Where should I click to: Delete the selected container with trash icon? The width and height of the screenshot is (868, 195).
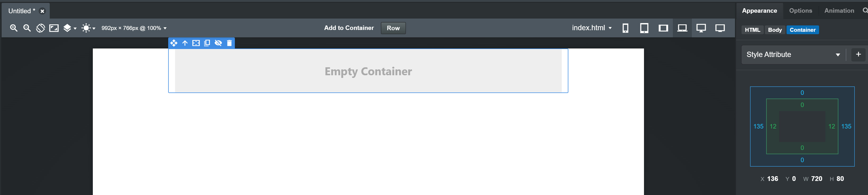230,43
